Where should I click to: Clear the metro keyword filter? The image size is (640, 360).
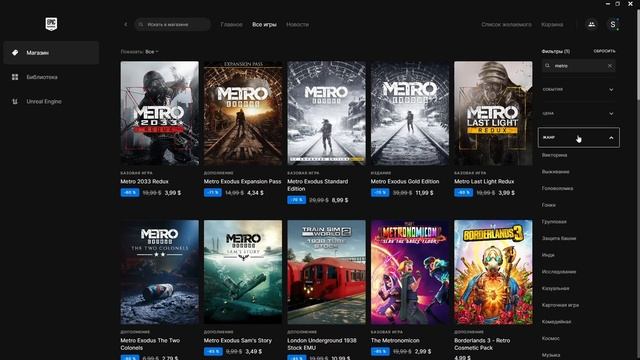pyautogui.click(x=610, y=66)
